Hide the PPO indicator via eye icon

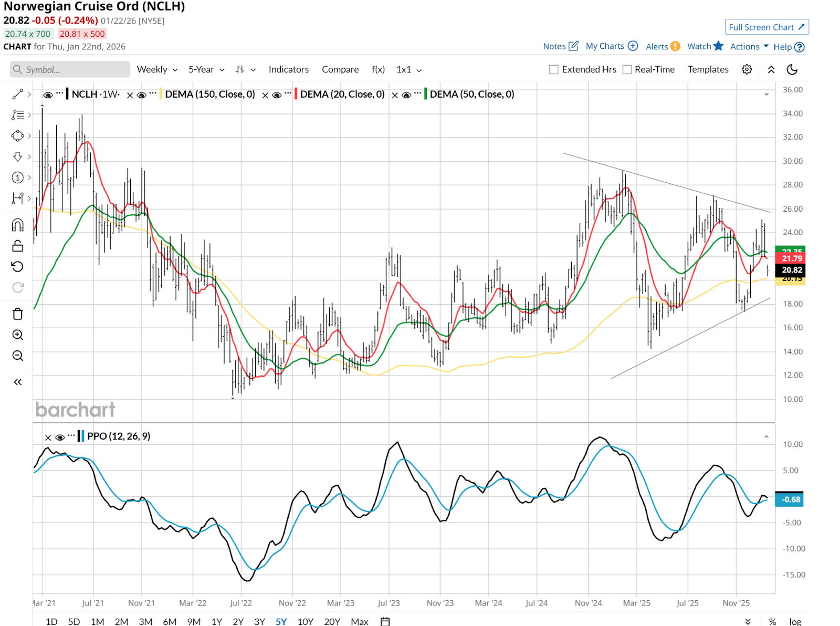pyautogui.click(x=60, y=437)
